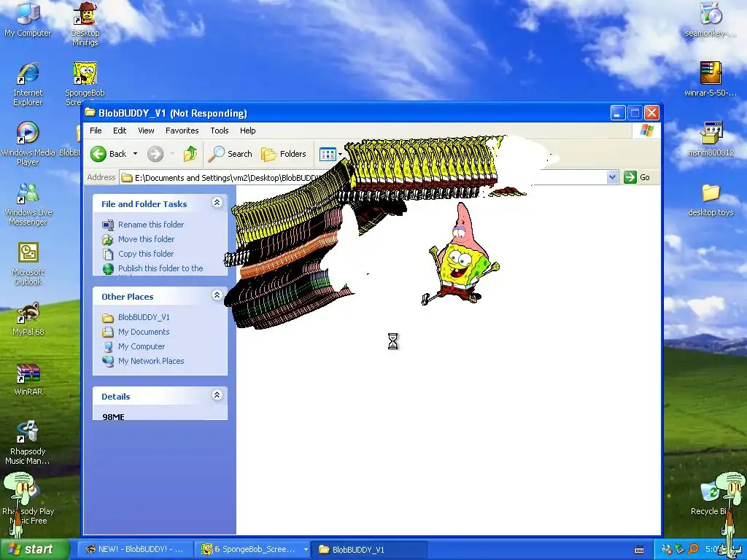The width and height of the screenshot is (747, 560).
Task: Open seamonkey installer desktop icon
Action: pyautogui.click(x=711, y=20)
